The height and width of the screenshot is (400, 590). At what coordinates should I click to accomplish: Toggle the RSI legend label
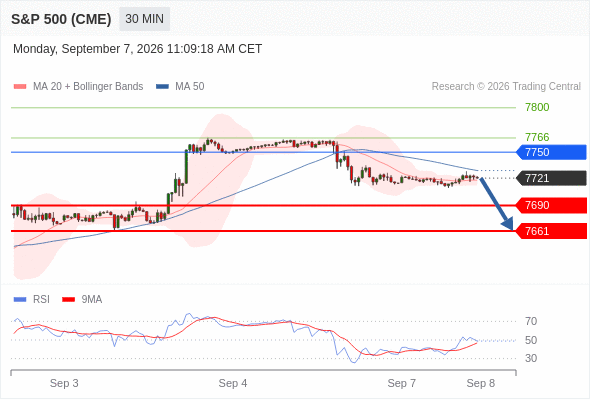[x=41, y=300]
